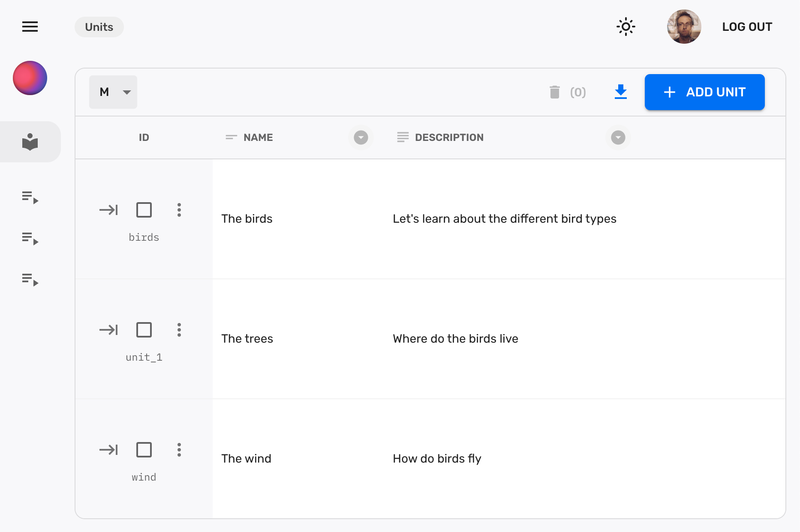Click the delete trash icon

[555, 92]
